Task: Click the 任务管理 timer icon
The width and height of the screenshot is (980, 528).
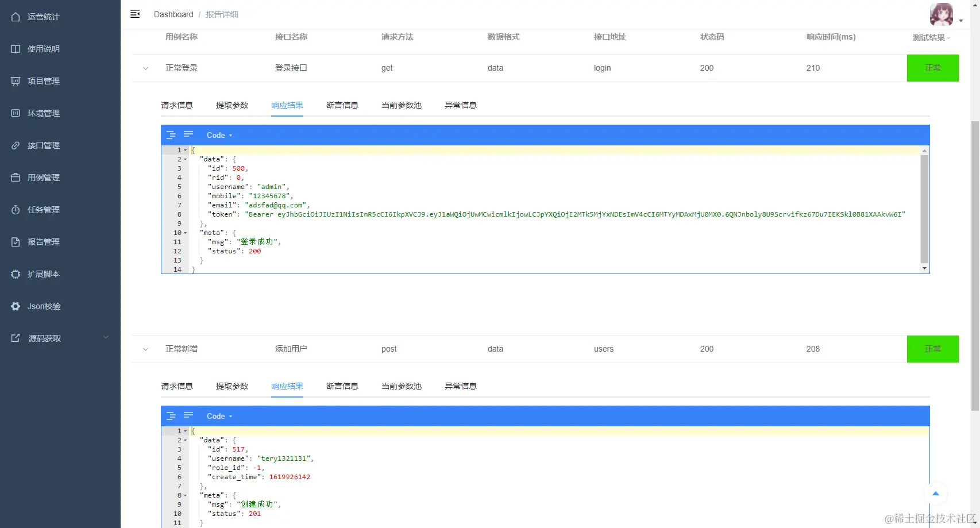Action: (x=16, y=210)
